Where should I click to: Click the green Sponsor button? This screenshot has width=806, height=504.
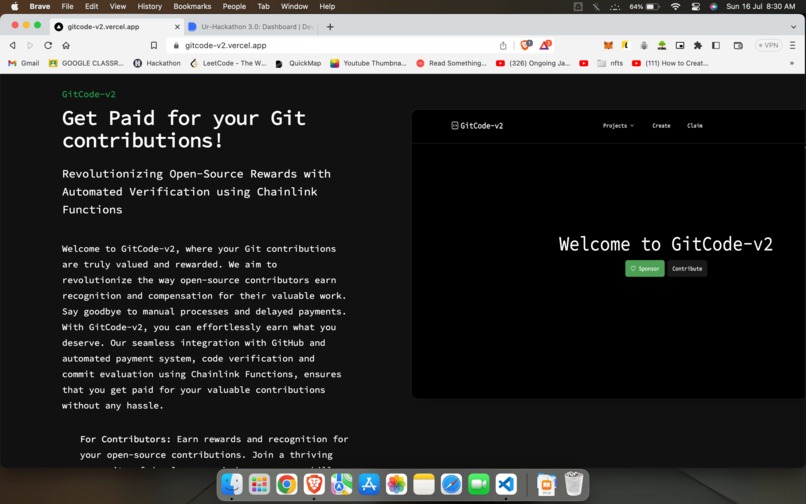645,268
